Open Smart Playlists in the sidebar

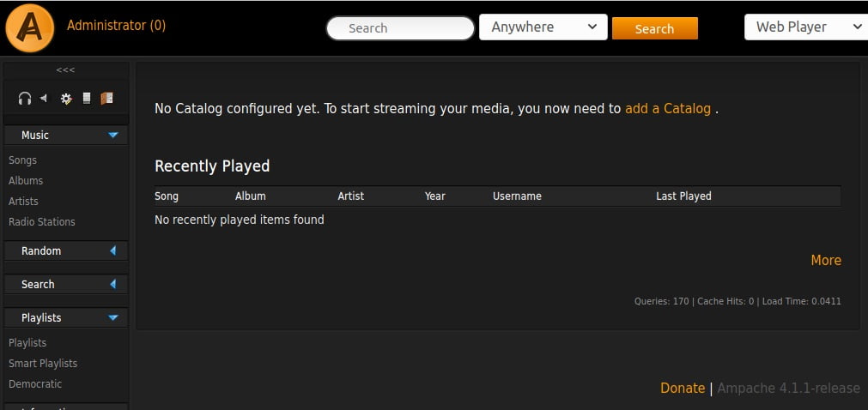[43, 364]
